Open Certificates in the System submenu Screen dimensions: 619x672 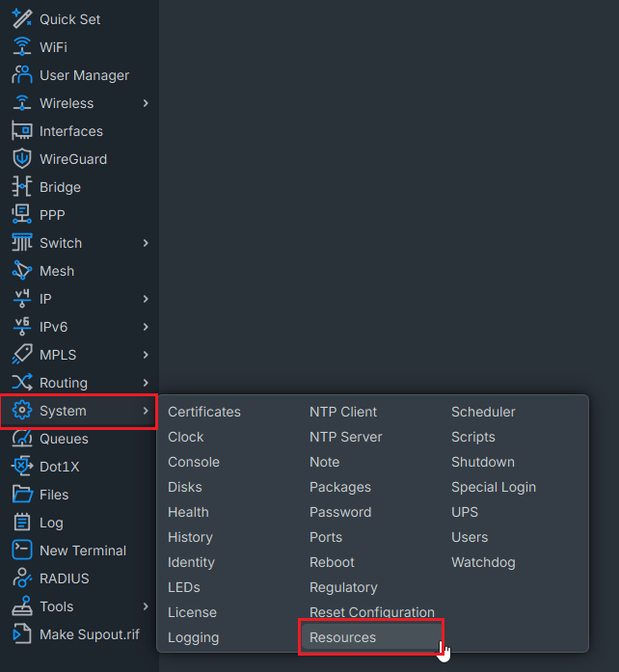pos(204,412)
